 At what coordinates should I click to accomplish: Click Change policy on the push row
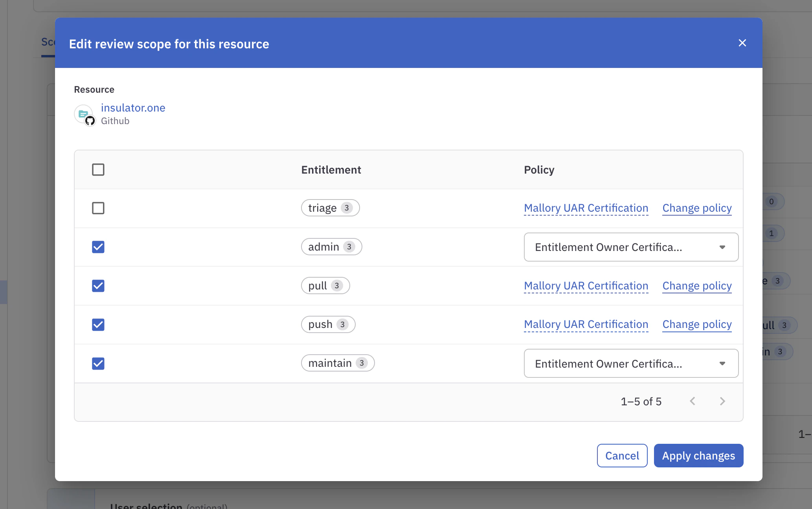tap(696, 324)
